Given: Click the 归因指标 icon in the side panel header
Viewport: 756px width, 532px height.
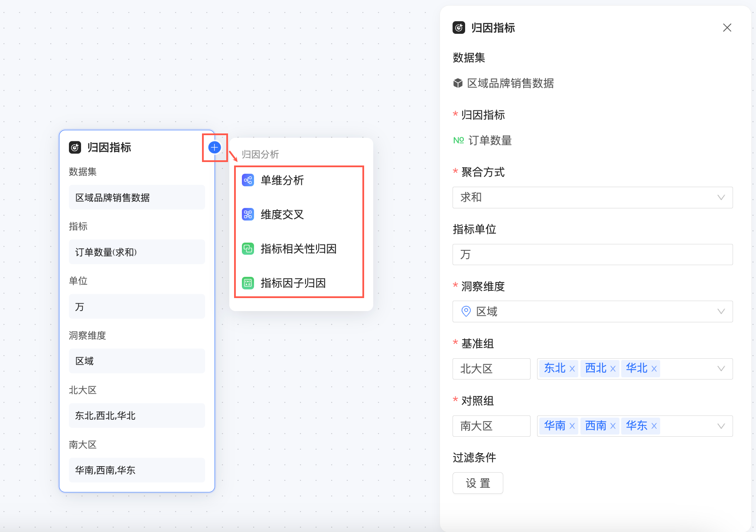Looking at the screenshot, I should (459, 28).
